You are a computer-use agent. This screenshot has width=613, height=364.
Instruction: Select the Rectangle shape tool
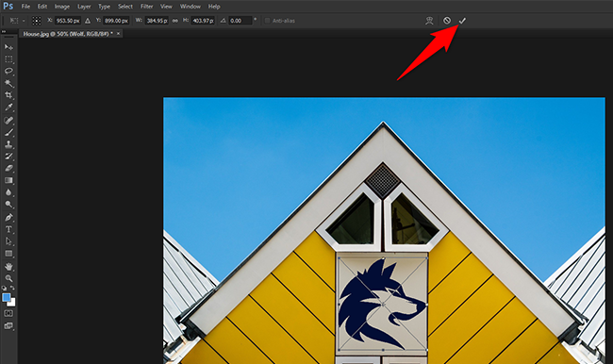point(8,254)
